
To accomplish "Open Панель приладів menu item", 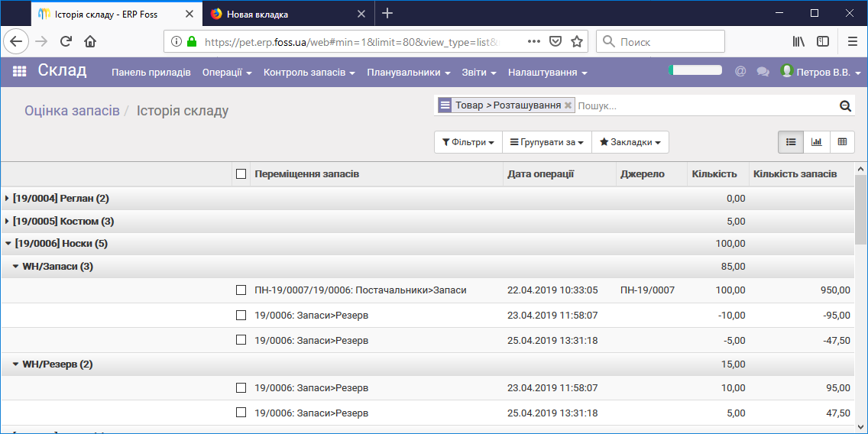I will pos(151,73).
